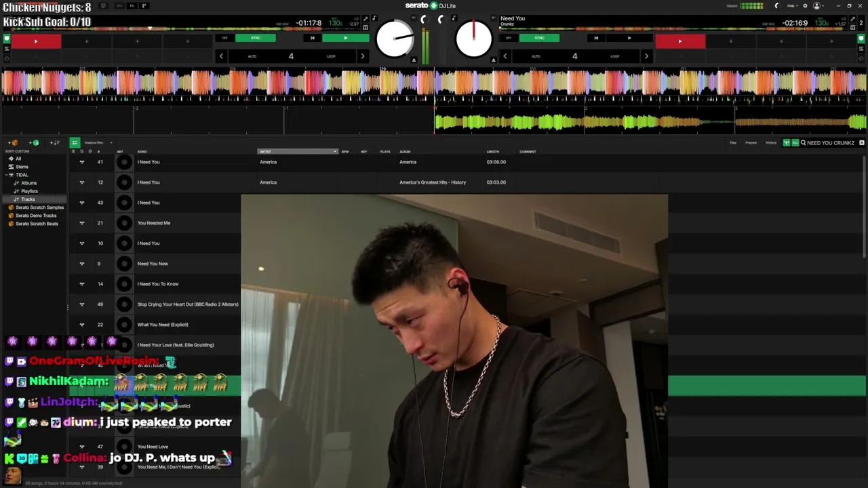The width and height of the screenshot is (868, 488).
Task: Select All in the crate sidebar
Action: coord(18,159)
